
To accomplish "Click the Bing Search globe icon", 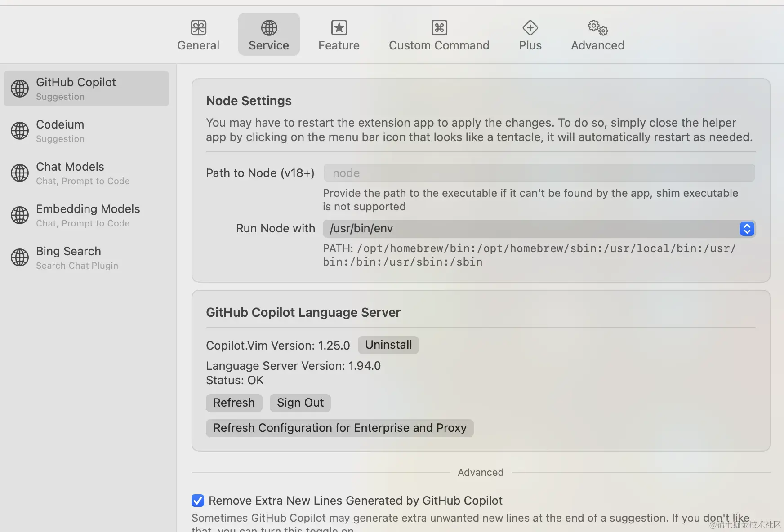I will 20,257.
